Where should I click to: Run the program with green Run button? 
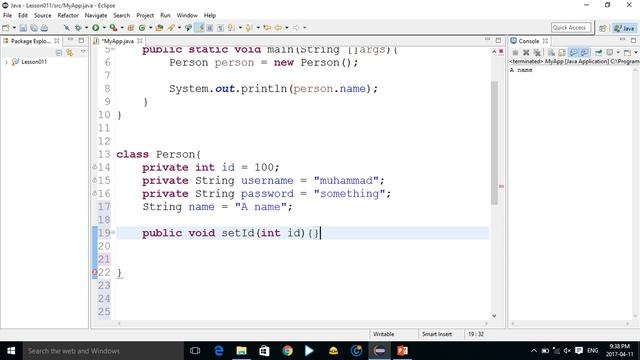(x=96, y=28)
